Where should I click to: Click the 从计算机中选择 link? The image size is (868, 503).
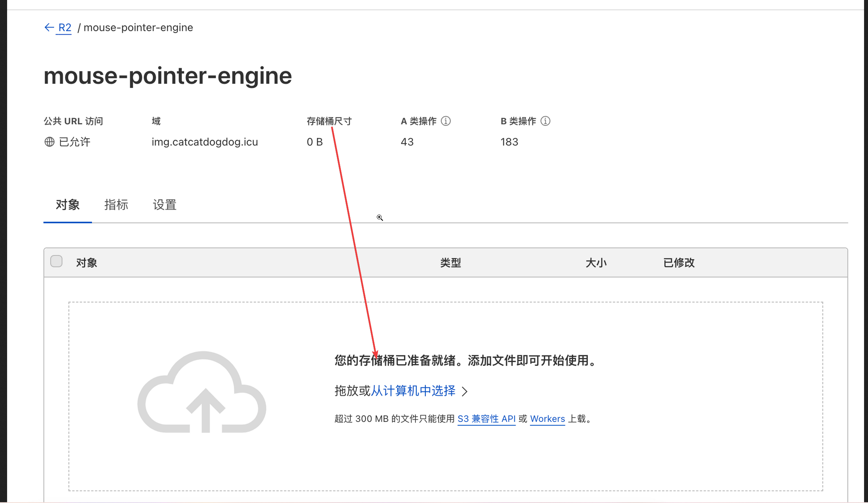click(x=413, y=391)
